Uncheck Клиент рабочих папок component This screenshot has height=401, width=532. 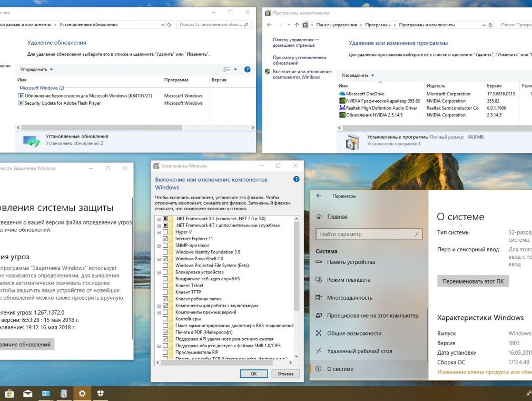click(x=165, y=299)
